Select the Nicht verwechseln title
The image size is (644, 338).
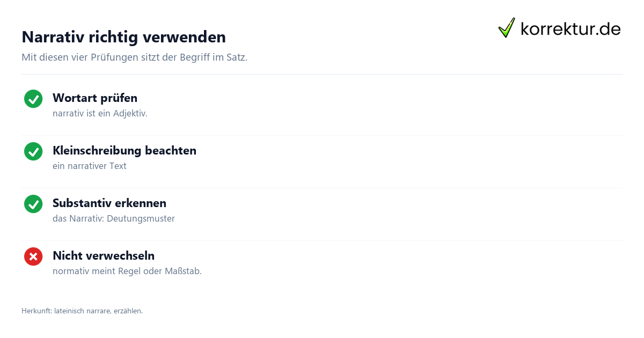pyautogui.click(x=104, y=255)
